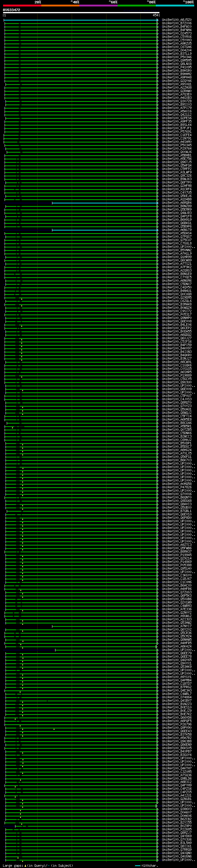
Task: Select hit label UniRef100_B4FNM4
Action: pos(177,30)
